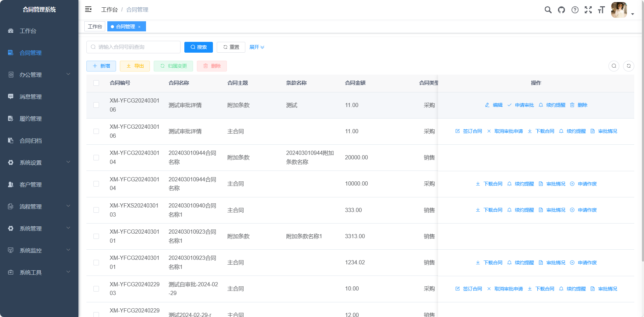Image resolution: width=644 pixels, height=317 pixels.
Task: Open the avatar dropdown caret
Action: point(632,14)
